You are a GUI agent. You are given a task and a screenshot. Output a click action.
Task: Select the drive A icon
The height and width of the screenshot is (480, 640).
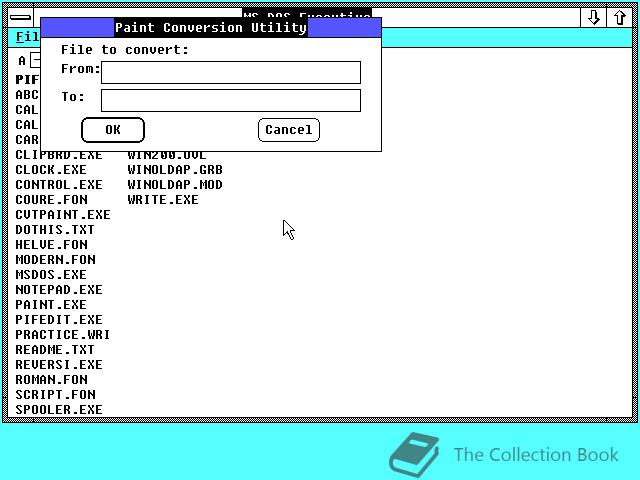pyautogui.click(x=29, y=61)
